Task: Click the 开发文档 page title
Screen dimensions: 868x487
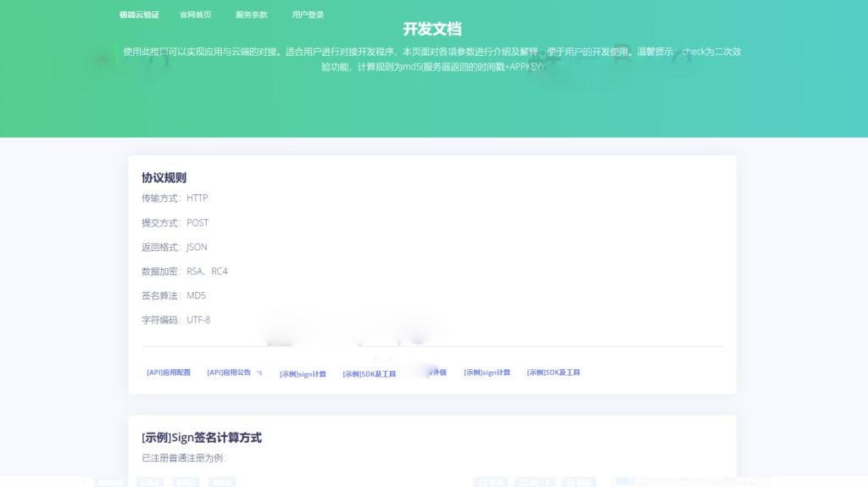Action: pos(432,29)
